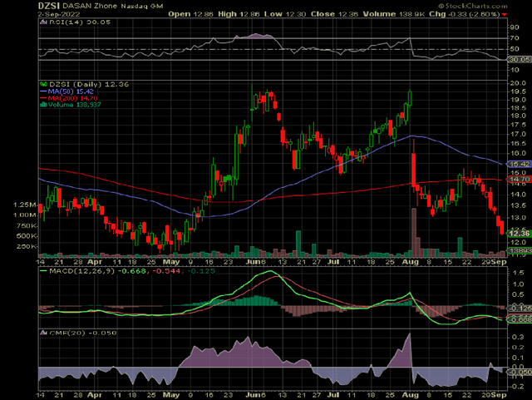Click the DZSI ticker symbol in the header
532x400 pixels.
point(49,6)
